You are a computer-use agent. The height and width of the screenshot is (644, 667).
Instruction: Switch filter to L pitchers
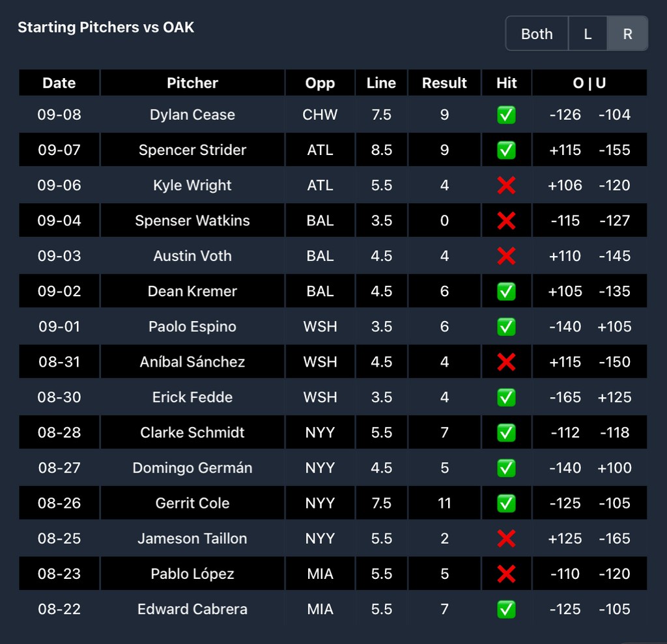588,34
